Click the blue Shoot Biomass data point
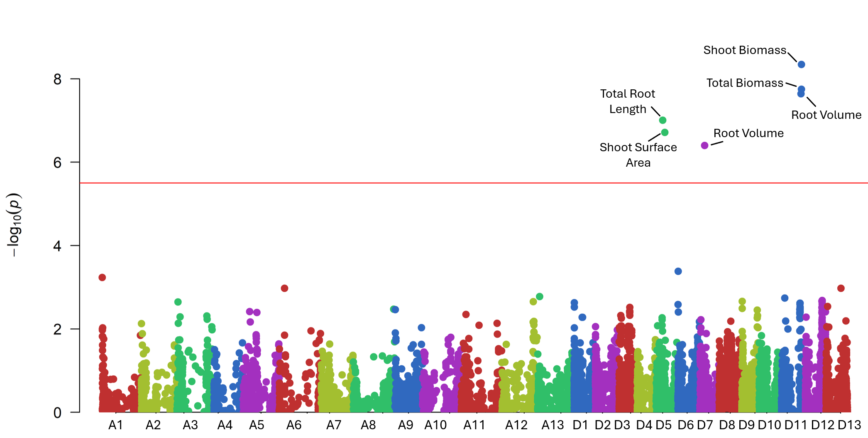The width and height of the screenshot is (868, 438). pos(801,64)
